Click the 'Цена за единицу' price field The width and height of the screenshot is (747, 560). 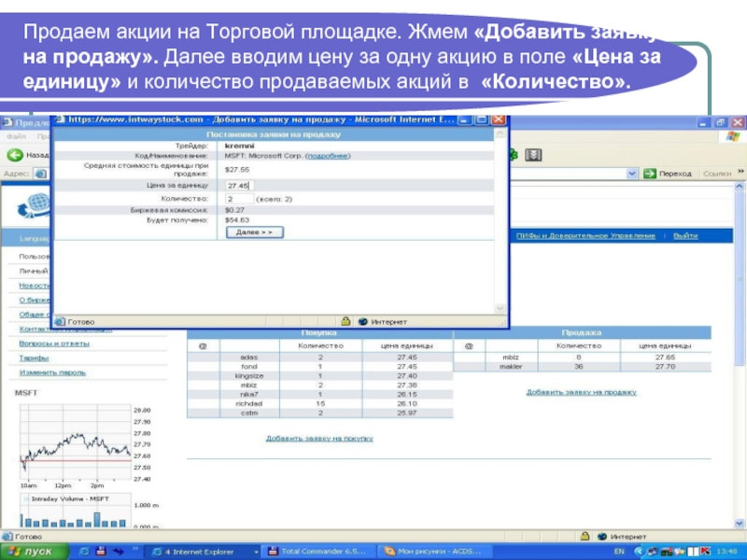pos(245,186)
